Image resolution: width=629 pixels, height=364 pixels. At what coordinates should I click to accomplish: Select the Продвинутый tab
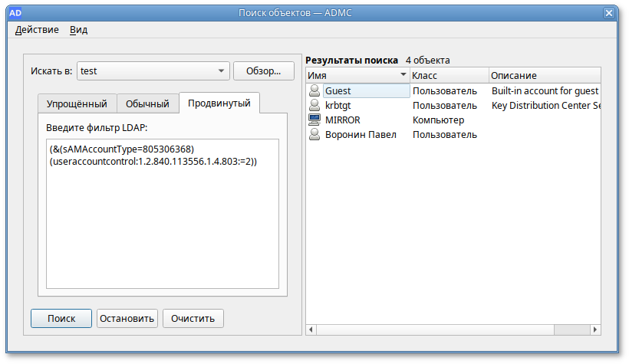[x=219, y=103]
